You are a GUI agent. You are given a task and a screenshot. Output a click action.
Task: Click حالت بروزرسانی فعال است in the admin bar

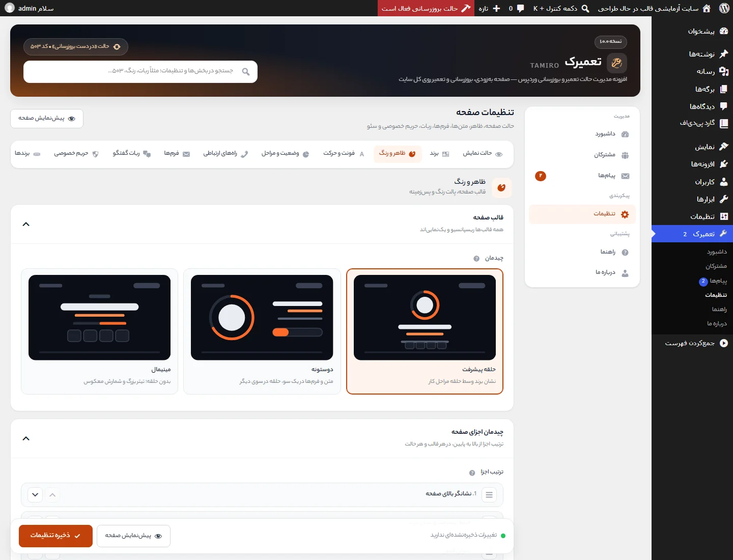tap(426, 8)
